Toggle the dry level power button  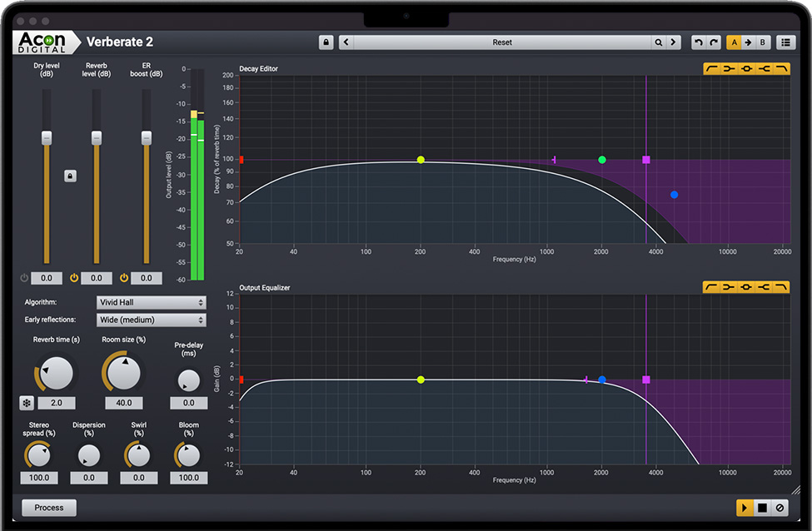coord(24,278)
